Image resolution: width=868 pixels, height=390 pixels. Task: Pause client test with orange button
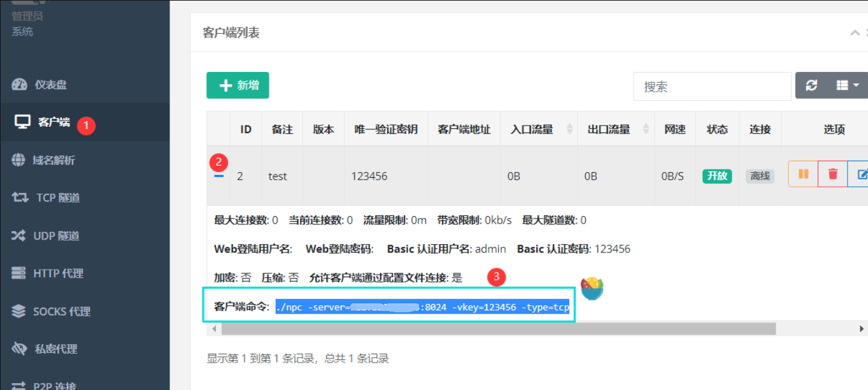click(803, 174)
